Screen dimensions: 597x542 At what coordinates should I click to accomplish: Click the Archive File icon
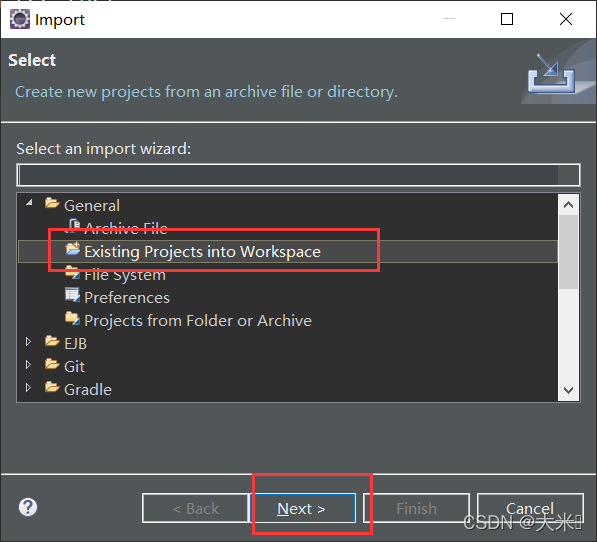click(72, 226)
